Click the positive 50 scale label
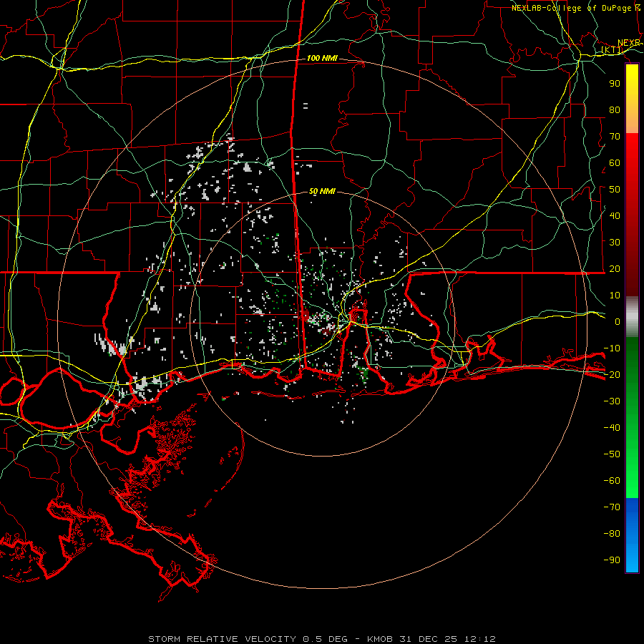Viewport: 644px width, 644px height. coord(615,190)
